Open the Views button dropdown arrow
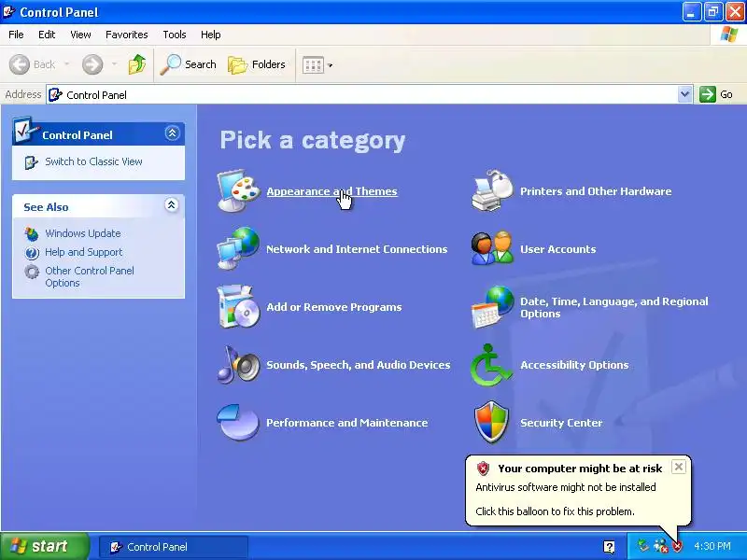747x560 pixels. 331,65
